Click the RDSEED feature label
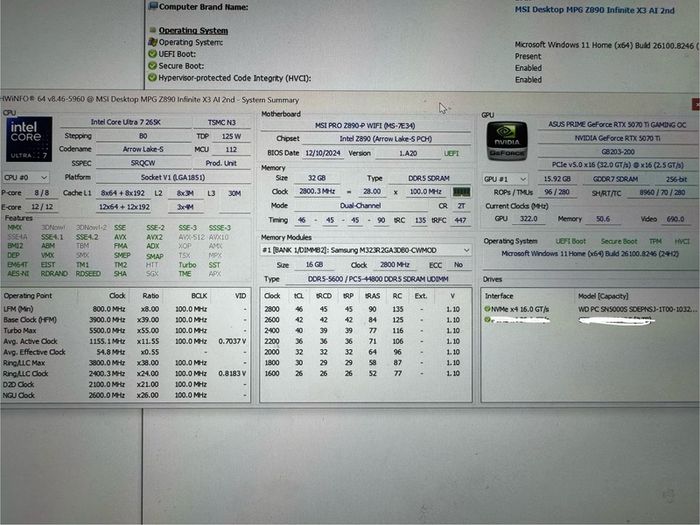The width and height of the screenshot is (700, 525). tap(88, 274)
